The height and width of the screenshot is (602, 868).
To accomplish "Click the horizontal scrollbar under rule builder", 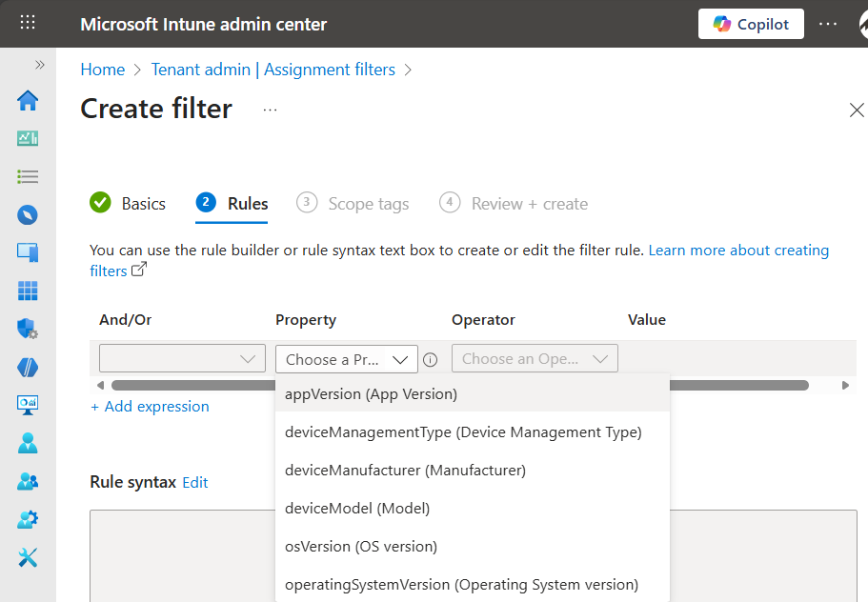I will point(191,386).
